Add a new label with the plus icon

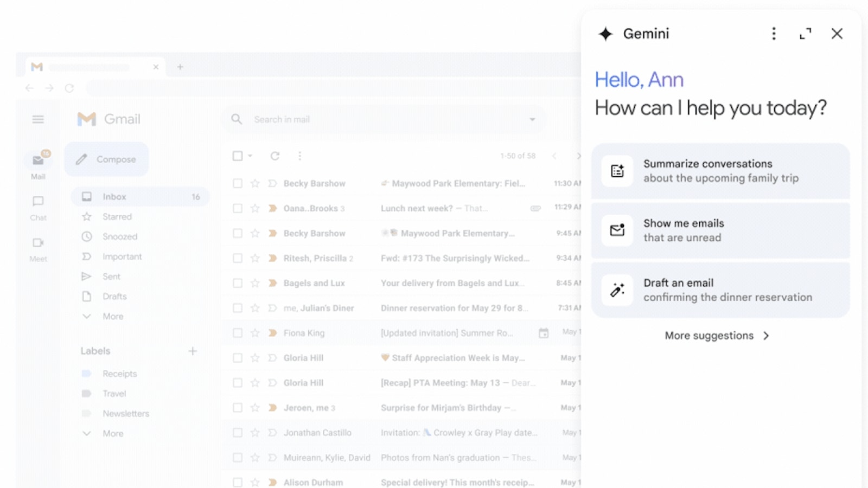click(x=193, y=351)
